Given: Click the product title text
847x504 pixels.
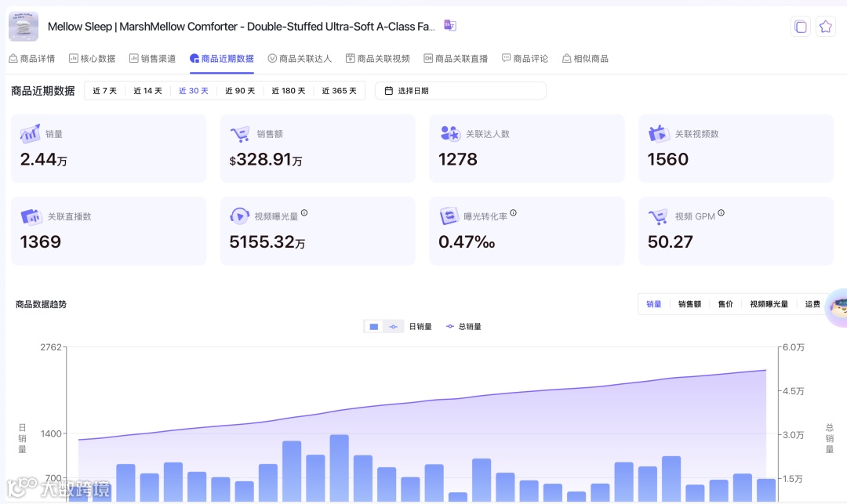Looking at the screenshot, I should click(242, 27).
